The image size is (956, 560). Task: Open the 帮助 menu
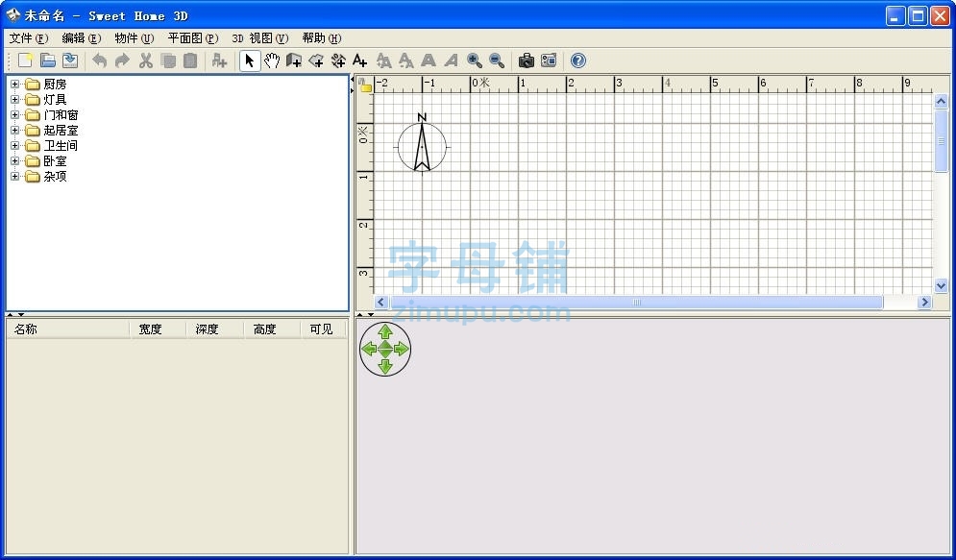321,37
